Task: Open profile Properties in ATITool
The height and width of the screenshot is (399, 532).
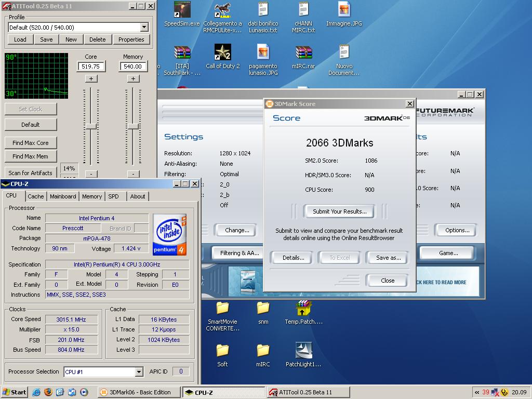Action: [x=131, y=39]
